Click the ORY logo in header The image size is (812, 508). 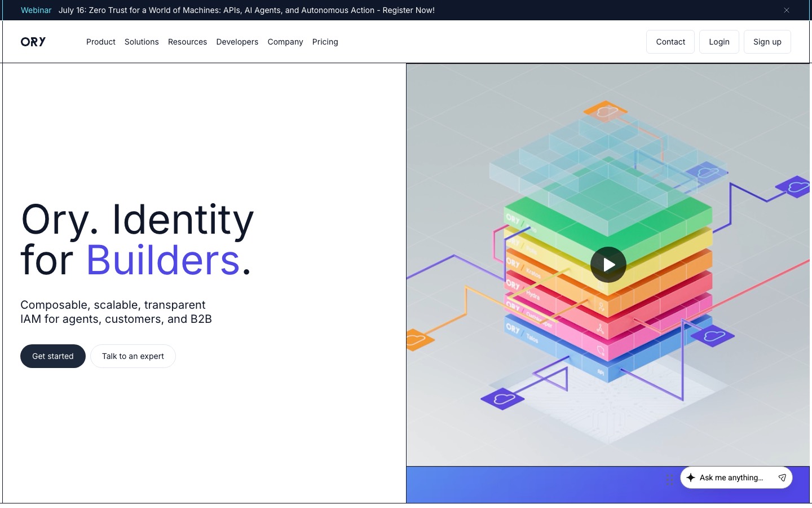click(x=33, y=42)
